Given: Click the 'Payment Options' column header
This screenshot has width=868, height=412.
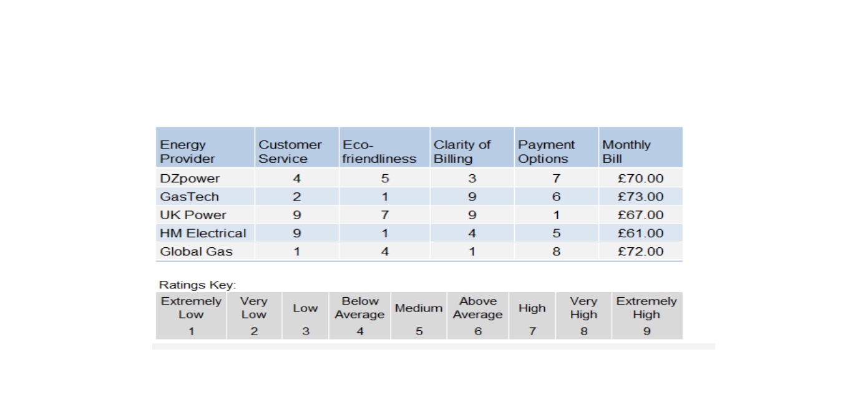Looking at the screenshot, I should [x=556, y=147].
